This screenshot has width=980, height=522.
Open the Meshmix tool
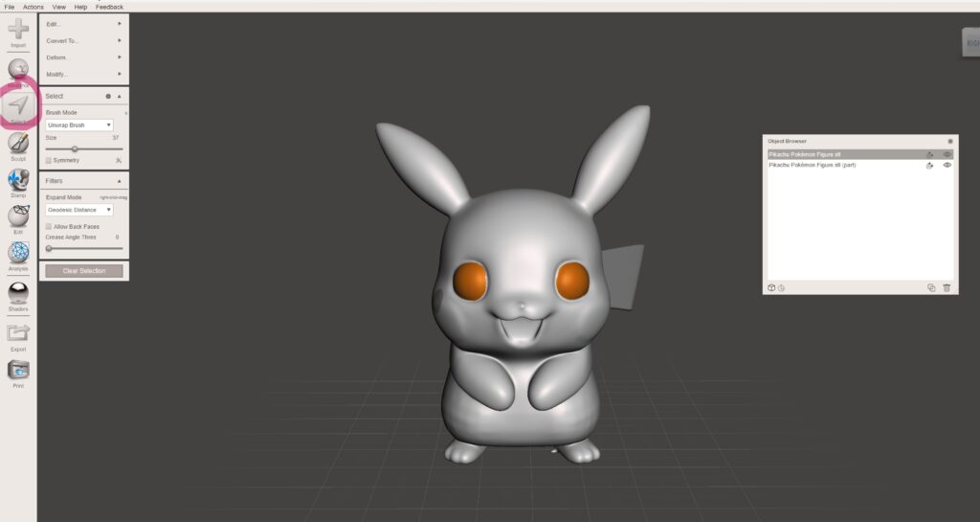pos(18,70)
